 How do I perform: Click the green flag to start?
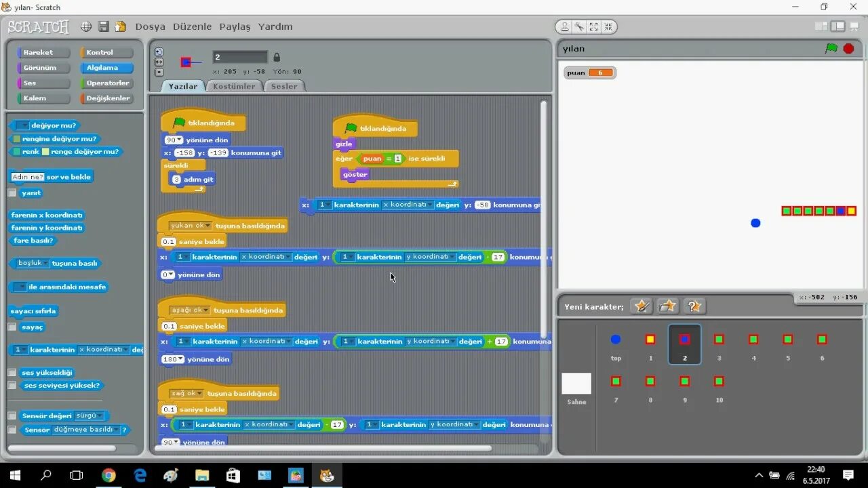coord(831,49)
